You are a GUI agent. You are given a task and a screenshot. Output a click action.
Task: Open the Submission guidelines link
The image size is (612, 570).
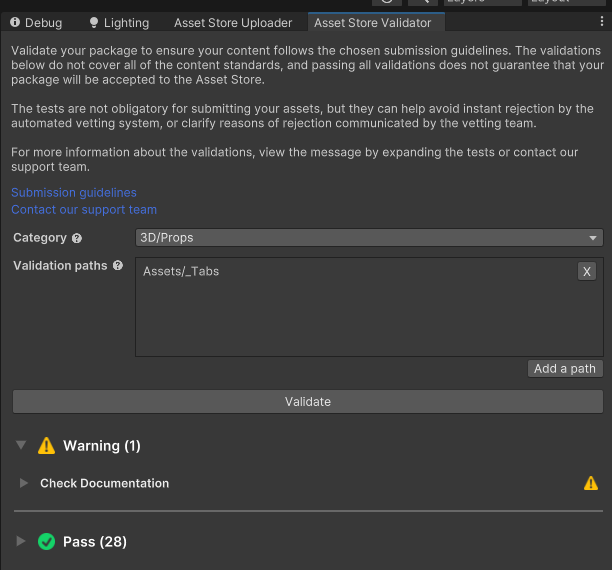tap(74, 192)
